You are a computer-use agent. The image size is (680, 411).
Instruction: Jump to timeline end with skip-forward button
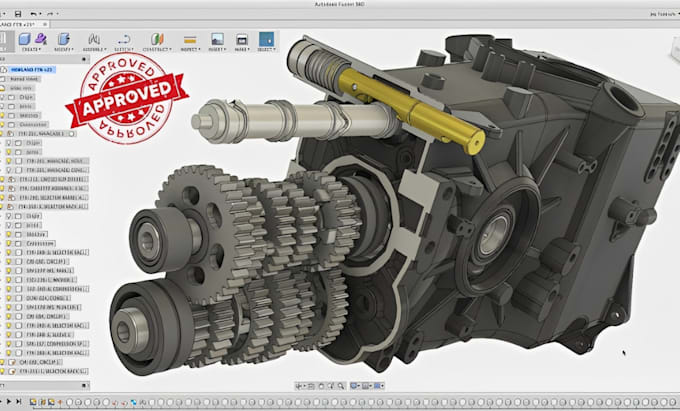click(x=19, y=402)
